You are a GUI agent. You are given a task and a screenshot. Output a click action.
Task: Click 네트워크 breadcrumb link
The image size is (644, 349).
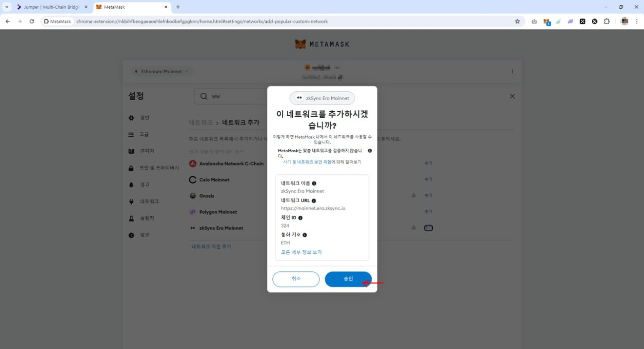201,123
